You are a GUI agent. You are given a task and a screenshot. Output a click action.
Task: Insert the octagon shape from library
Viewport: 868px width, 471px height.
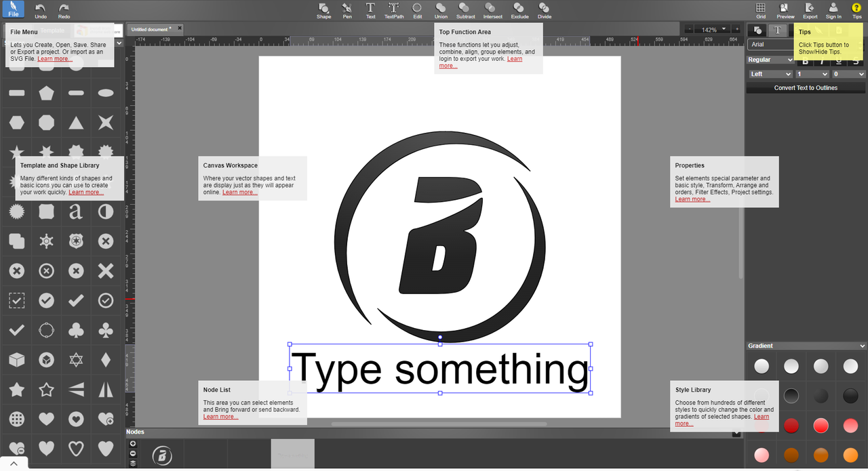[46, 123]
